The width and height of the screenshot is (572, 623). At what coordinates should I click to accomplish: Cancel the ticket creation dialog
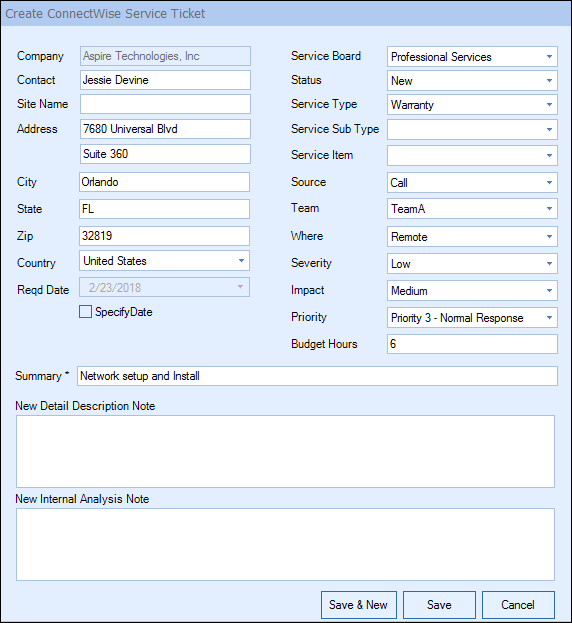coord(518,605)
